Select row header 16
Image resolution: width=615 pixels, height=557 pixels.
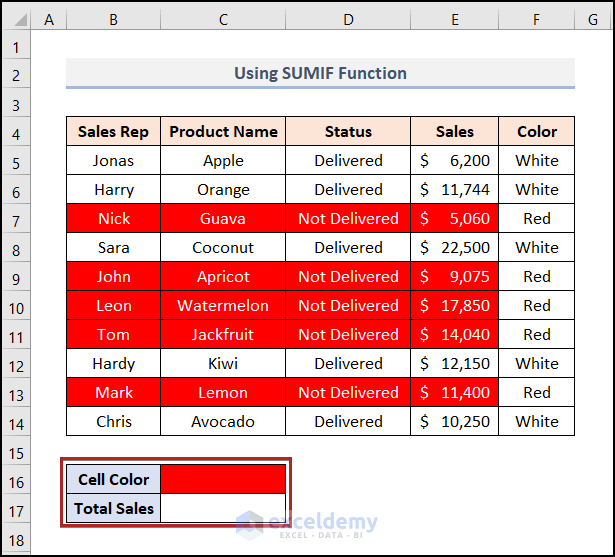(17, 479)
